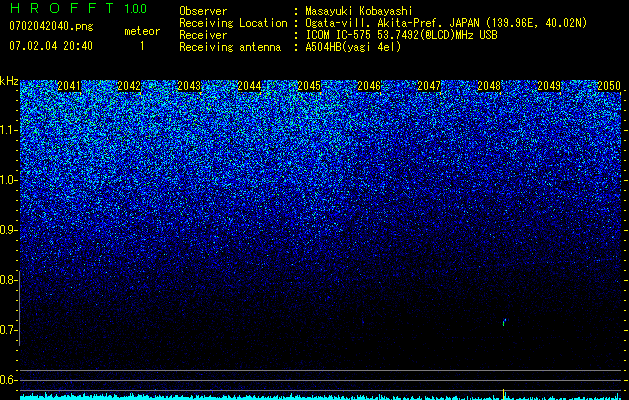Click the 2049 time marker
This screenshot has width=629, height=400.
(549, 86)
